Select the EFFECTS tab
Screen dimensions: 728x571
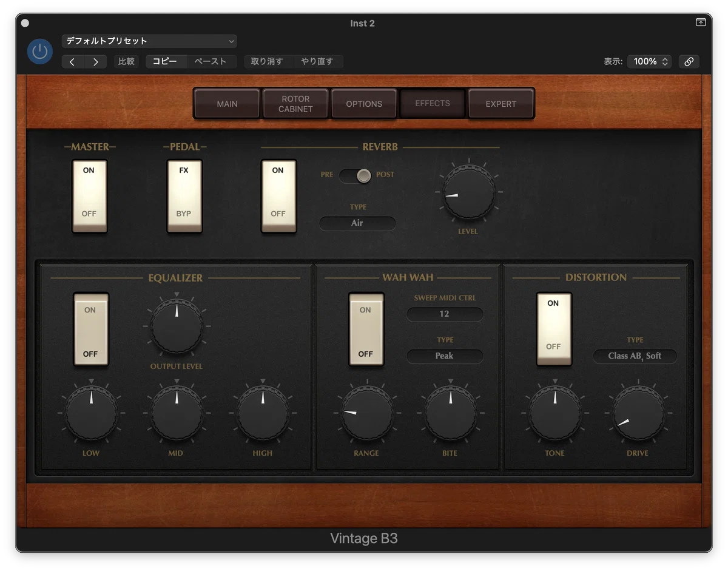click(433, 104)
